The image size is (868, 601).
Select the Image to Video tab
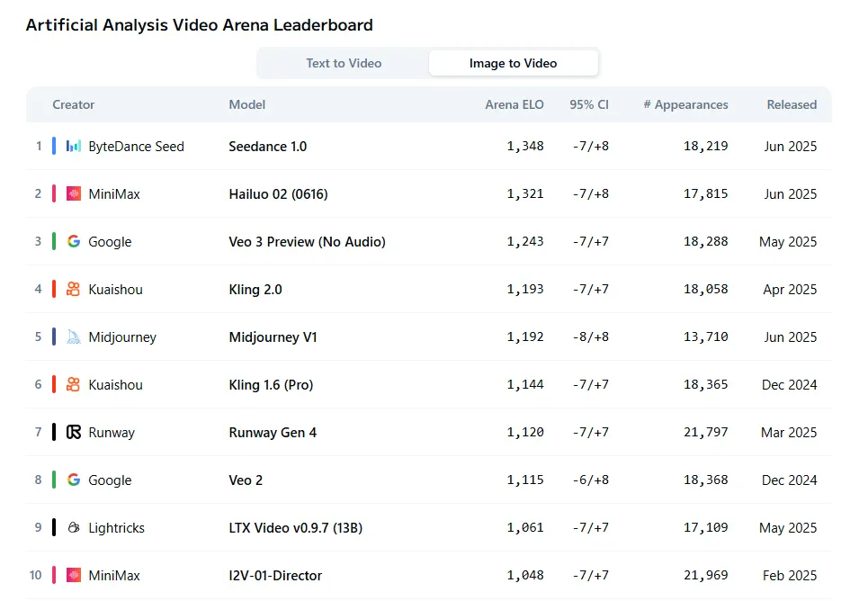pos(513,63)
